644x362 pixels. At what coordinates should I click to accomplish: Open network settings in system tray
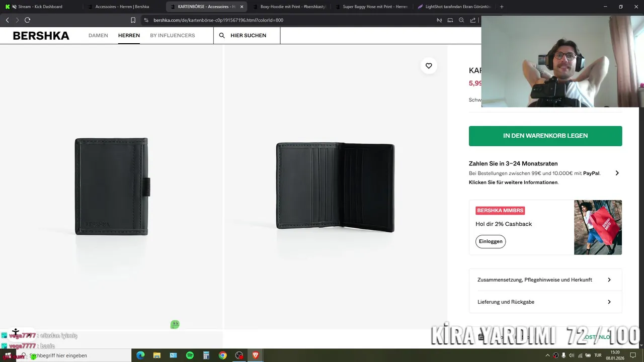pos(580,355)
